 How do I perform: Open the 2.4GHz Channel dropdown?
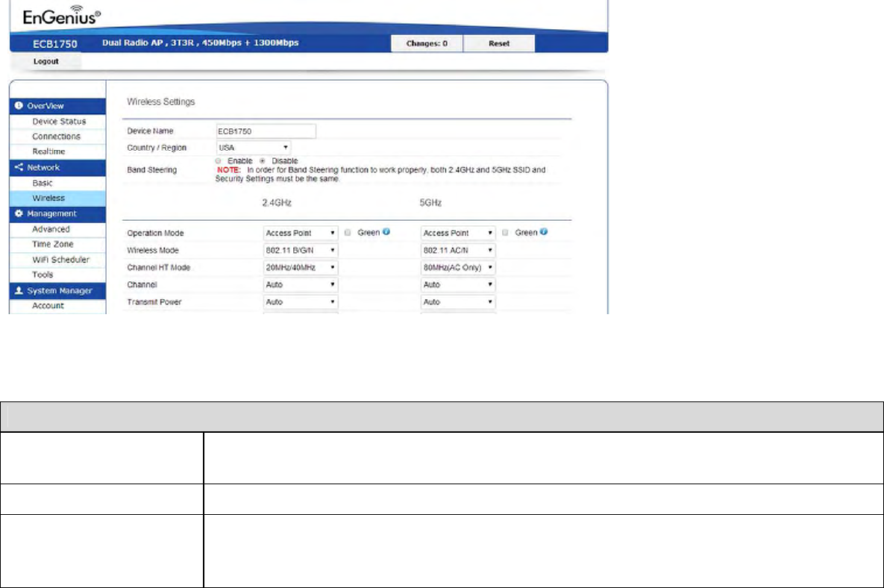301,285
